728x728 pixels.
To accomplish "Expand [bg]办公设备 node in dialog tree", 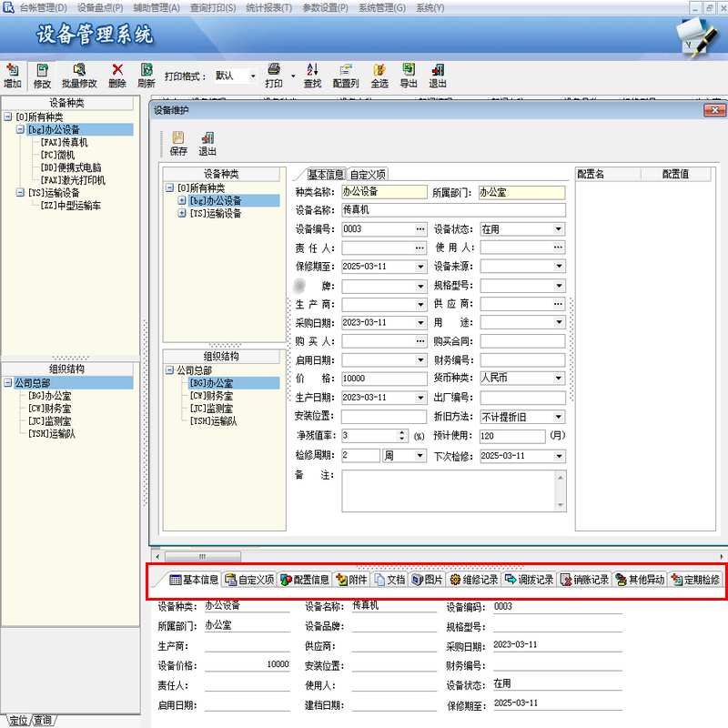I will (182, 200).
